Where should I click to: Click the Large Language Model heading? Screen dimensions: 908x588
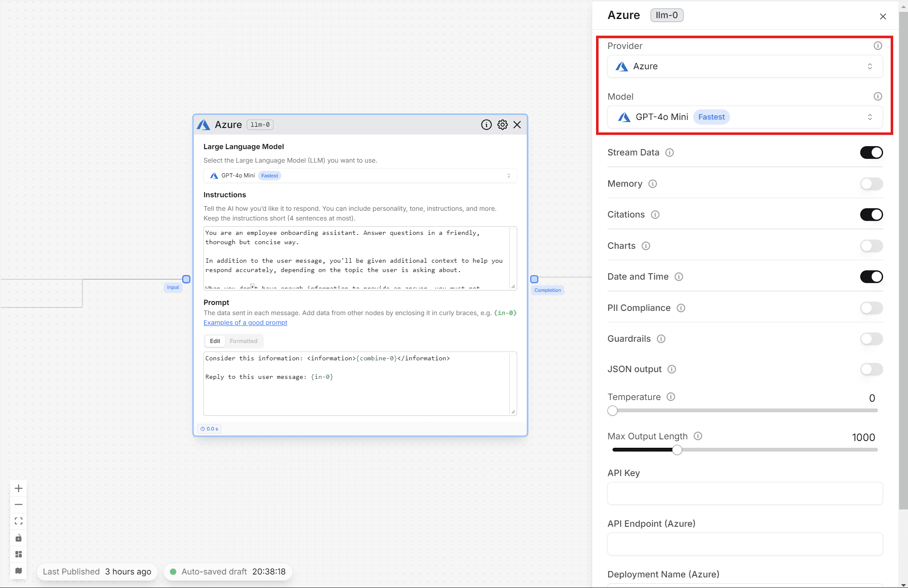pos(243,147)
